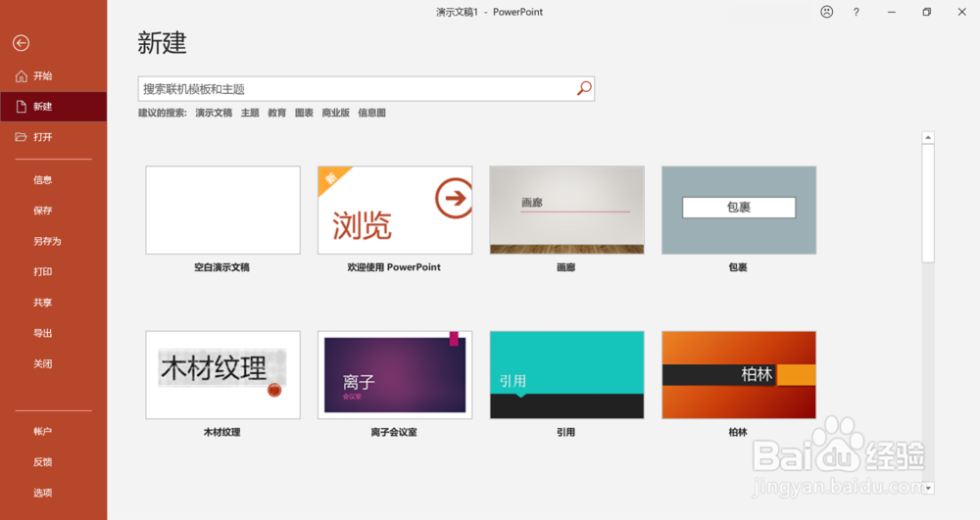Choose the 柏林 theme thumbnail

coord(739,375)
